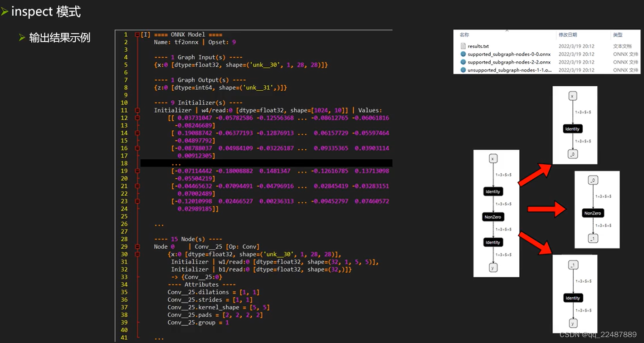Collapse the fold marker on line 16
Image resolution: width=644 pixels, height=343 pixels.
137,148
